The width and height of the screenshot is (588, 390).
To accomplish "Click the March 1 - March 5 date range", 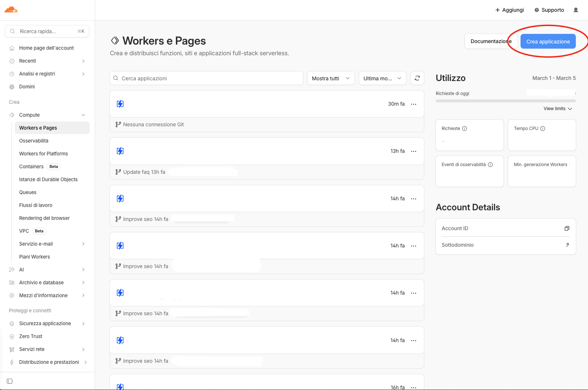I will pos(554,78).
